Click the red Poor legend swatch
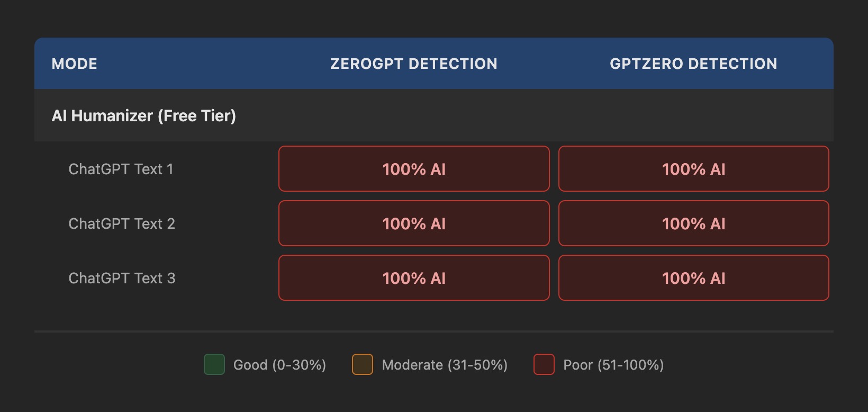The height and width of the screenshot is (412, 868). point(544,364)
